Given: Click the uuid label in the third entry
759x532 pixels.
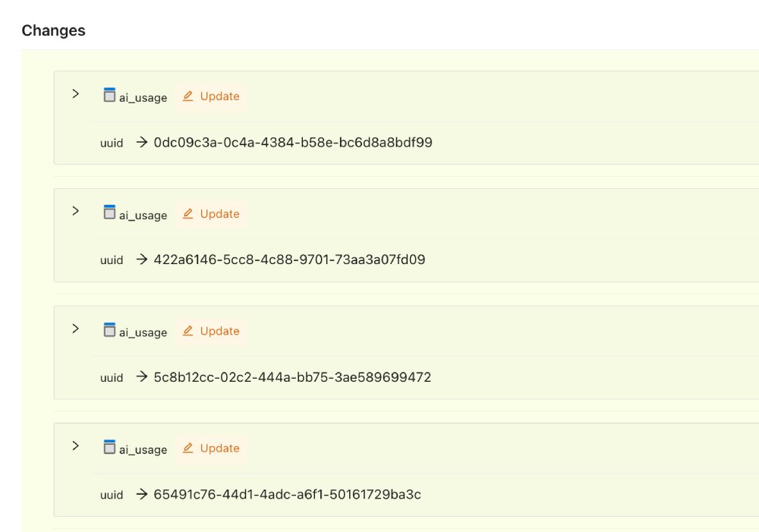Looking at the screenshot, I should (112, 377).
